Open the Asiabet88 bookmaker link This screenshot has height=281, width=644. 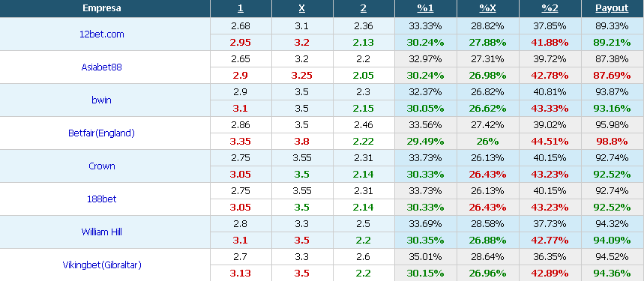point(101,67)
